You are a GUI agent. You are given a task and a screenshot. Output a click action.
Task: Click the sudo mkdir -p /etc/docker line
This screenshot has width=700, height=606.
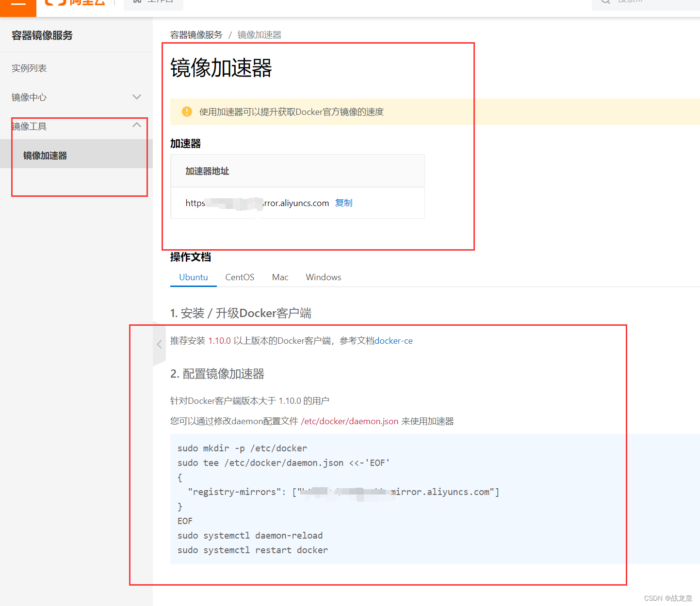[x=242, y=448]
